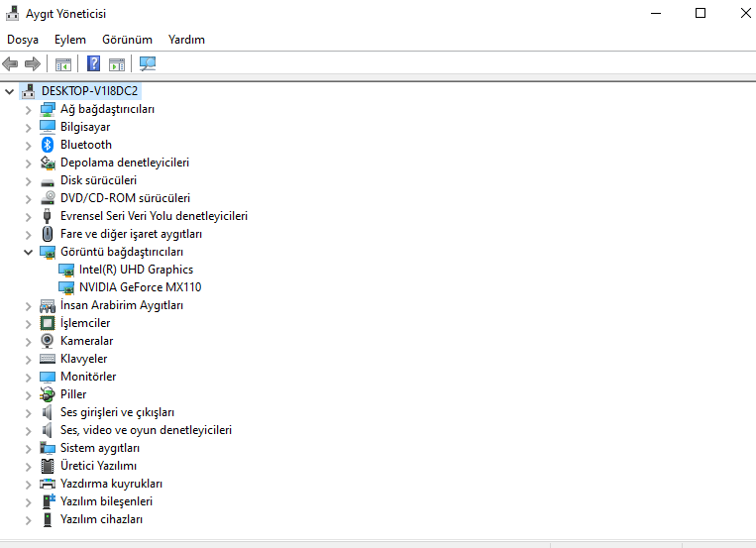Select the NVIDIA GeForce MX110 device
The image size is (756, 548).
pyautogui.click(x=141, y=287)
